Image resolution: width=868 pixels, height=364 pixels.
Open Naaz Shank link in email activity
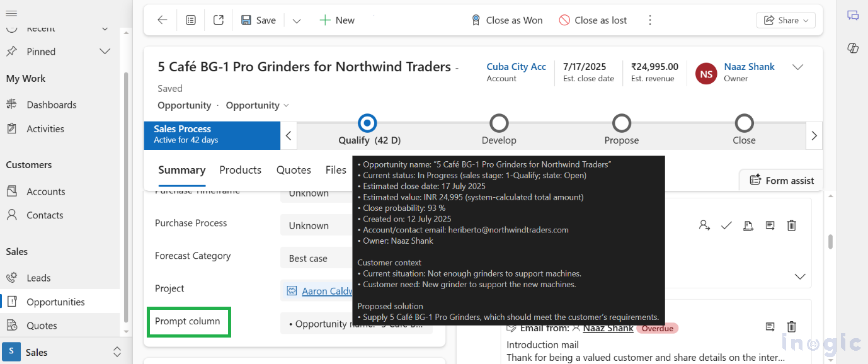[608, 328]
